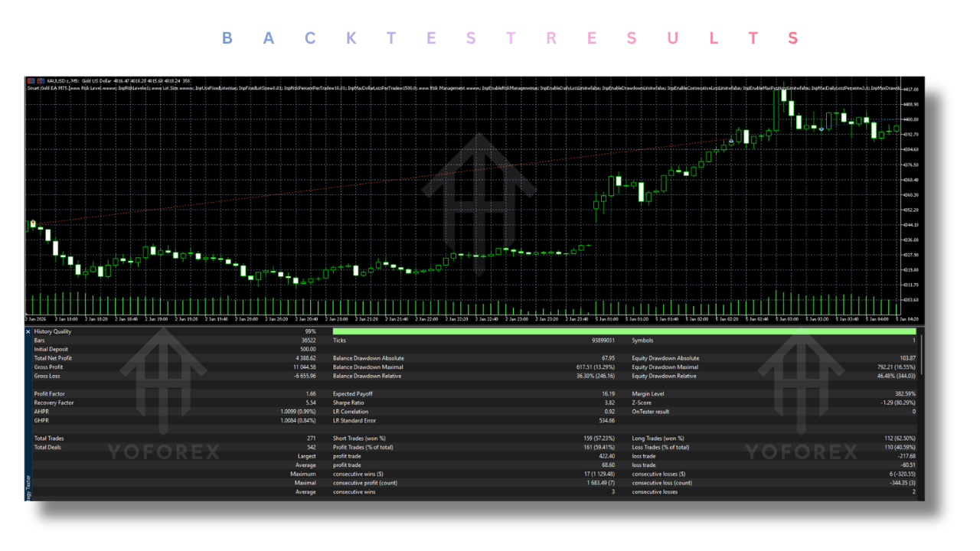Click the XAUUSD chart symbol icon
This screenshot has width=980, height=551.
click(31, 80)
